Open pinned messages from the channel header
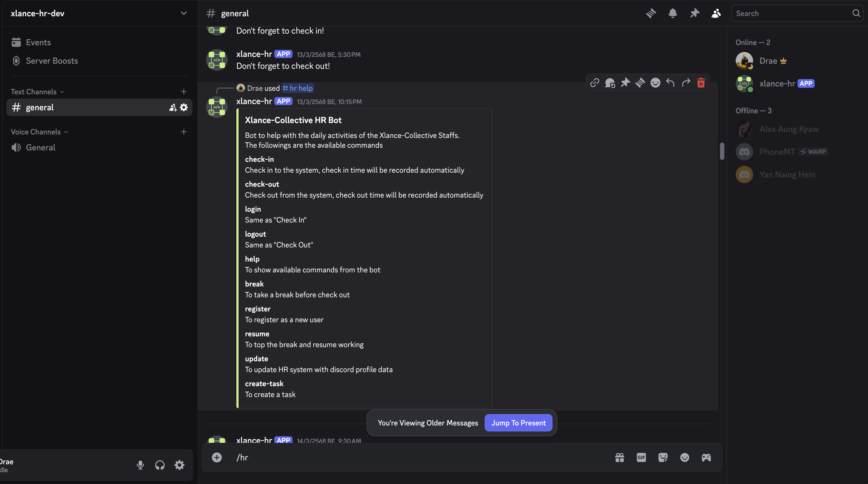Image resolution: width=868 pixels, height=484 pixels. pos(695,14)
